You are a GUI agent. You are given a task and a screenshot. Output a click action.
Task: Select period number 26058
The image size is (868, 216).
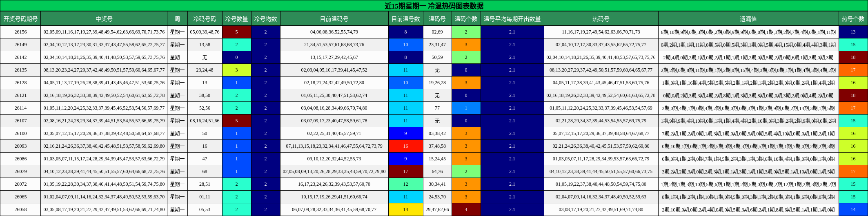20,209
